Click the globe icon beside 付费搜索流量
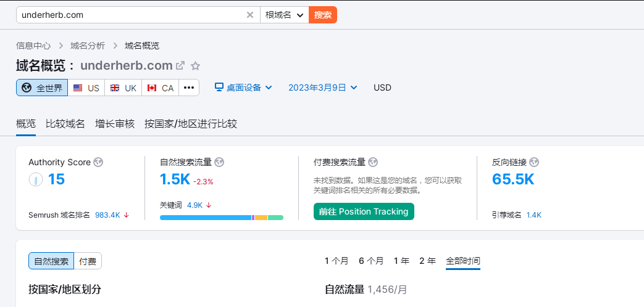This screenshot has height=307, width=644. coord(373,162)
